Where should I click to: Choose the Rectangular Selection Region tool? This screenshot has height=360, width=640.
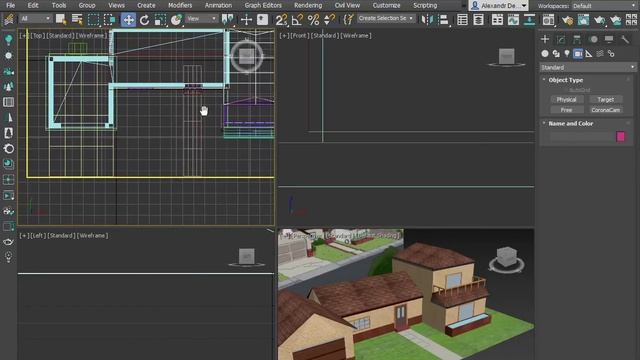pyautogui.click(x=93, y=20)
